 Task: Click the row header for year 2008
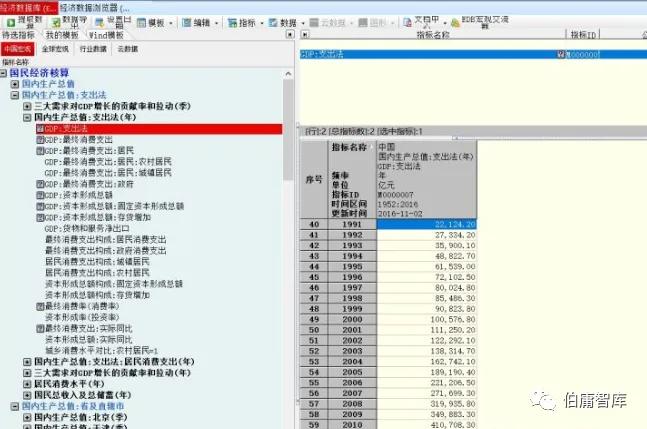point(352,404)
